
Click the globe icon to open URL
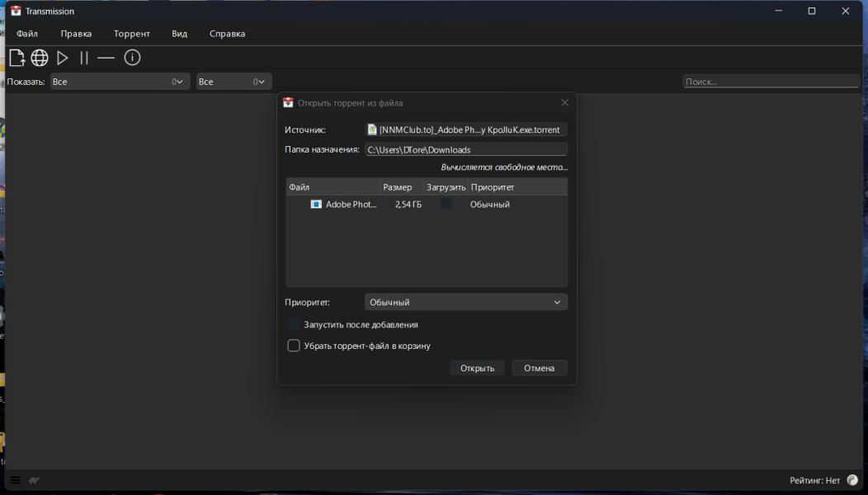[x=40, y=58]
